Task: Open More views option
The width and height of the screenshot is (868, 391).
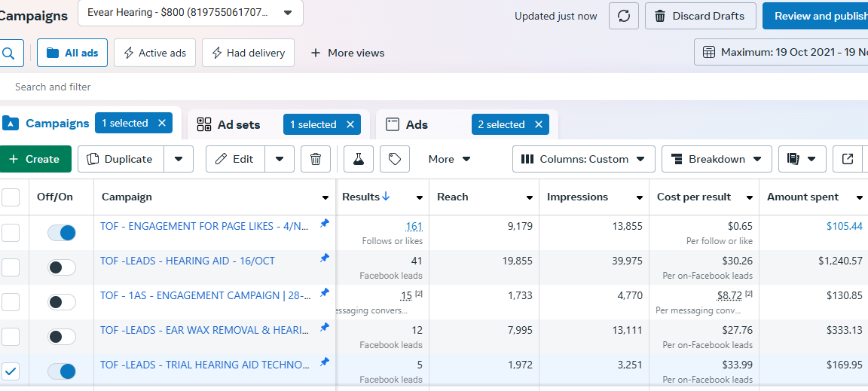Action: (x=347, y=53)
